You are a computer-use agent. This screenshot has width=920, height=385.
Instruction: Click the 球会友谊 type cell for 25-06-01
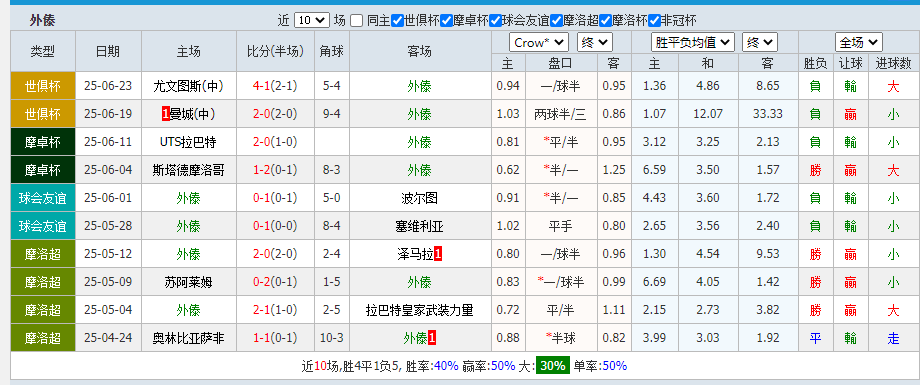pyautogui.click(x=43, y=198)
